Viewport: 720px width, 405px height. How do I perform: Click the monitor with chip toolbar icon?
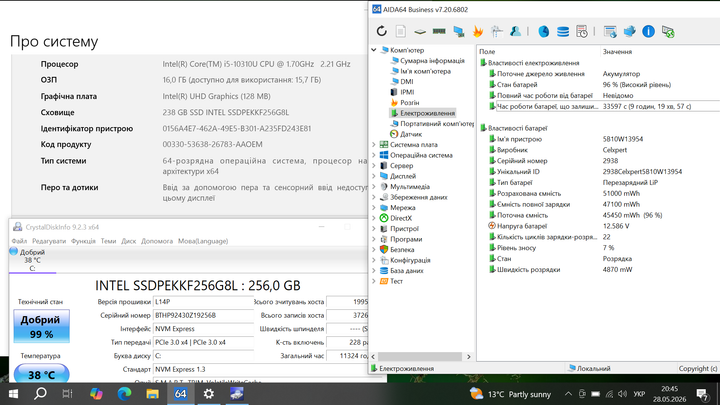[x=458, y=31]
